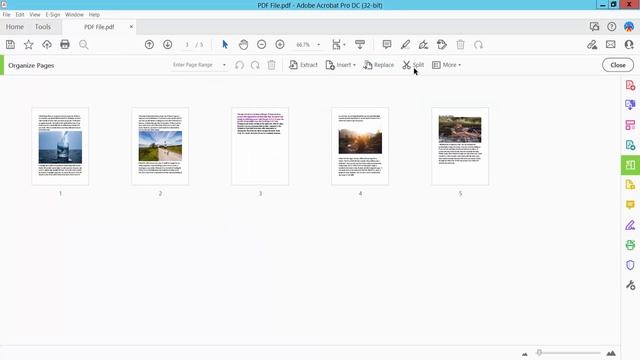Switch to the Home tab
The image size is (640, 360).
coord(15,27)
